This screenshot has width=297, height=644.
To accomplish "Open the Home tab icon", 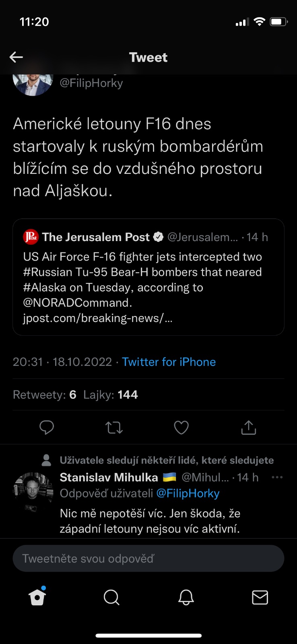I will tap(37, 597).
